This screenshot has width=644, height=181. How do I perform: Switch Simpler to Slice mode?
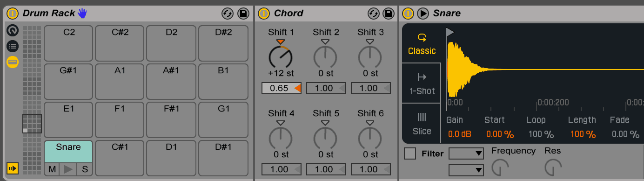pos(422,124)
